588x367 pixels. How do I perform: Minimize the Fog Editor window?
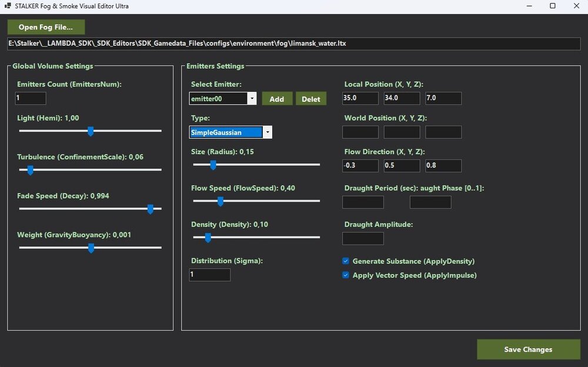[x=530, y=6]
